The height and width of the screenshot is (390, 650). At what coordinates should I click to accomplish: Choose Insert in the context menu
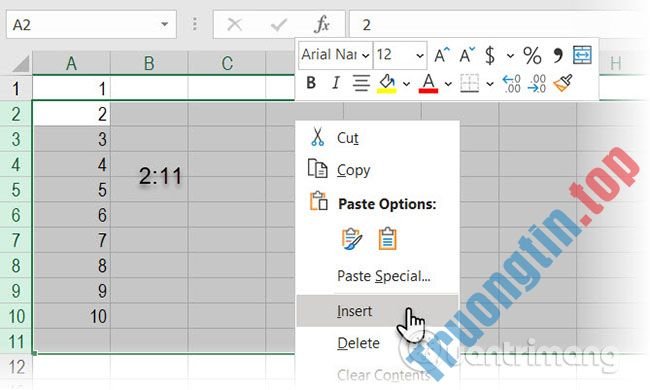click(x=377, y=311)
